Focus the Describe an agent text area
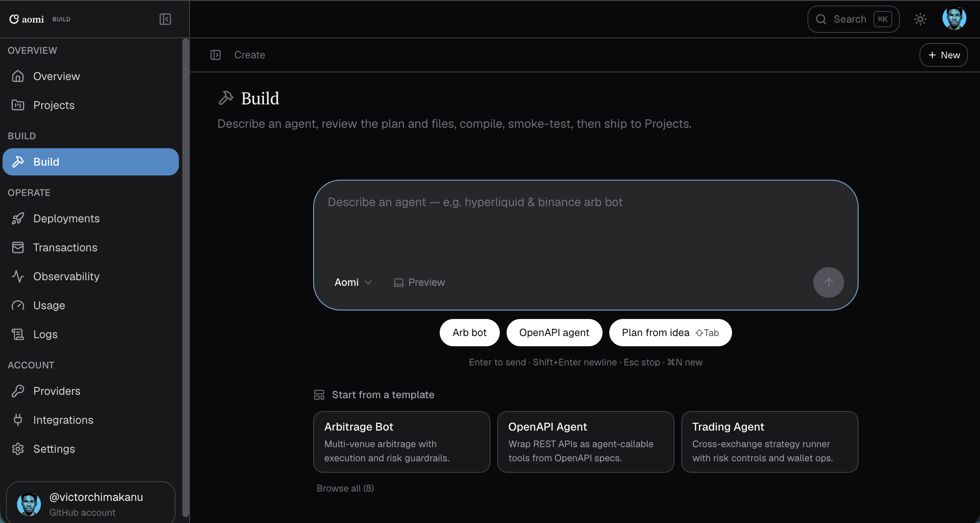This screenshot has width=980, height=523. click(585, 226)
